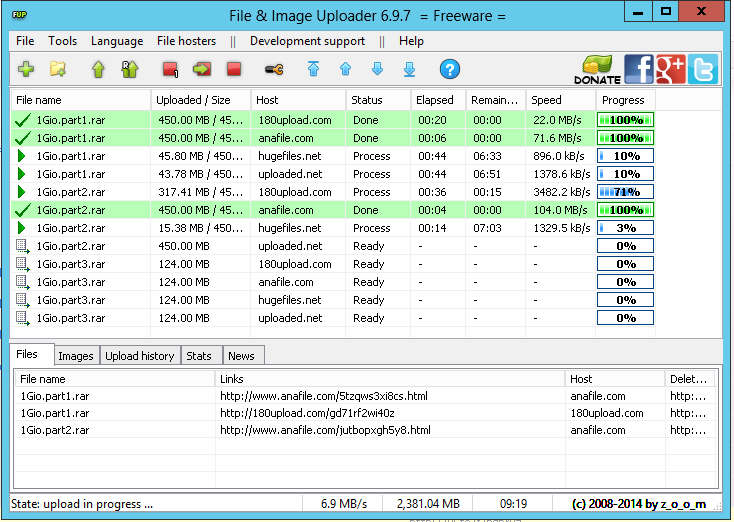The image size is (734, 522).
Task: Open settings with the wrench key icon
Action: [274, 69]
